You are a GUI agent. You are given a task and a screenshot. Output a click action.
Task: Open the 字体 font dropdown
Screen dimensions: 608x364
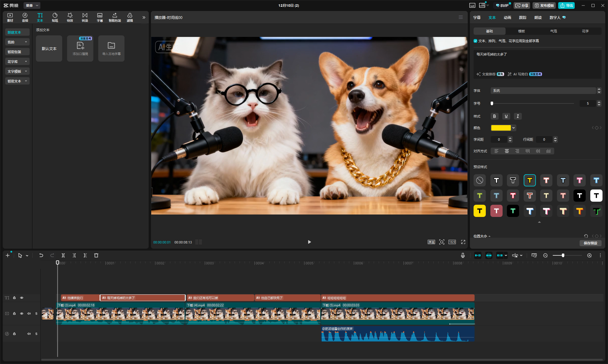coord(544,91)
